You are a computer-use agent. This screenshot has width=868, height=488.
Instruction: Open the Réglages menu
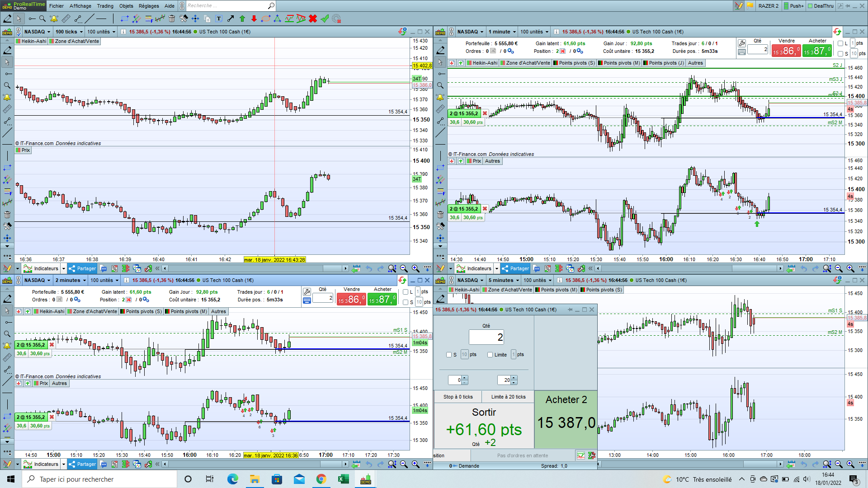click(x=149, y=6)
